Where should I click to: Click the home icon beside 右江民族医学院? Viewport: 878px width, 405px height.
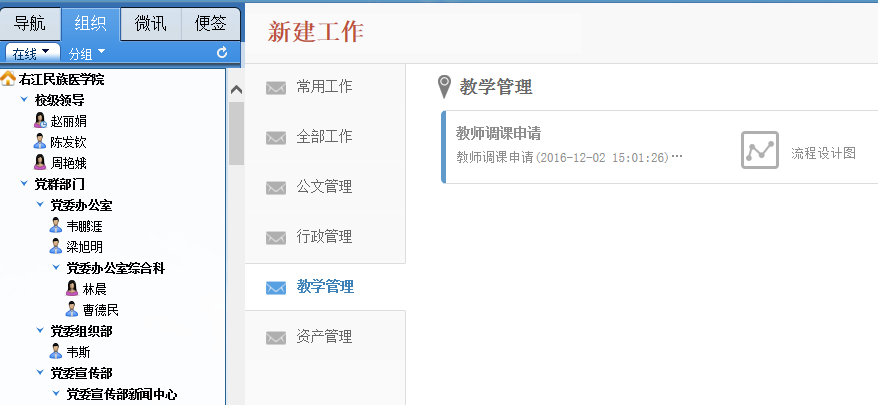[x=8, y=79]
